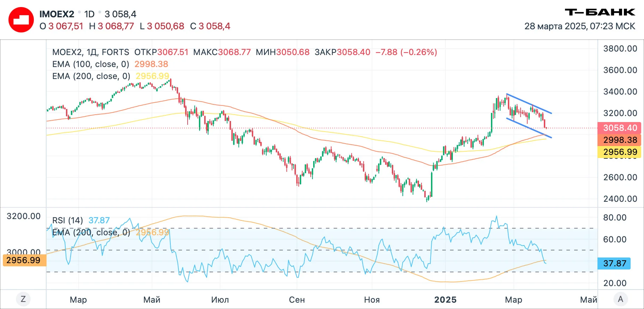Click the current price label 3058.40
The height and width of the screenshot is (309, 644).
[619, 128]
